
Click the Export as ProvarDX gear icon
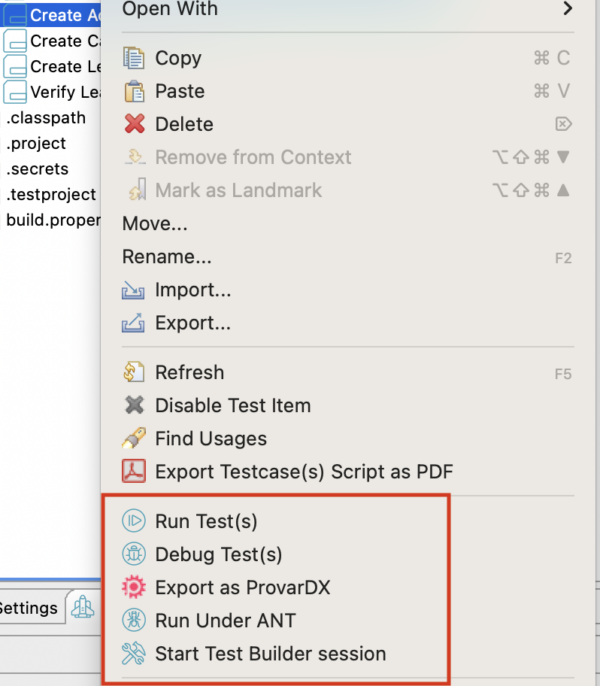tap(133, 587)
